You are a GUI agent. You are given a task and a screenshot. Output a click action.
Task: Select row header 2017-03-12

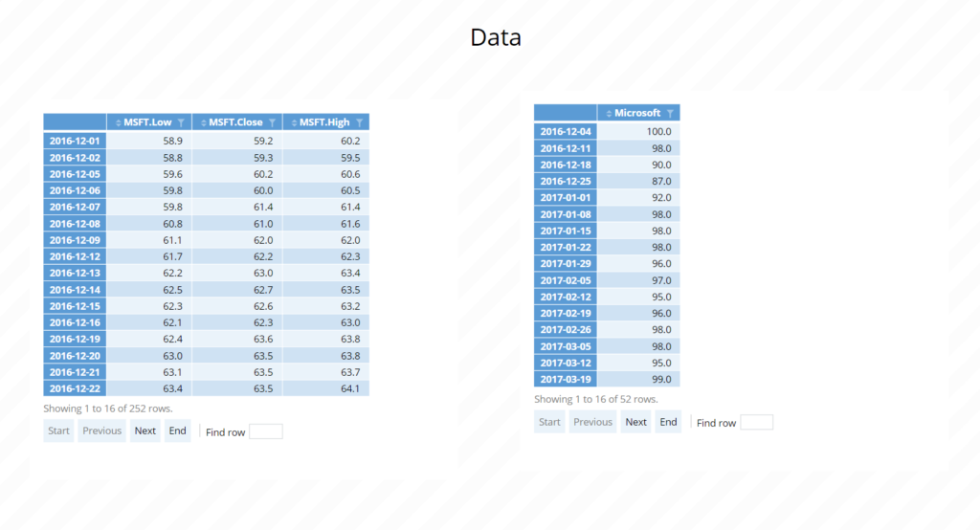[565, 363]
